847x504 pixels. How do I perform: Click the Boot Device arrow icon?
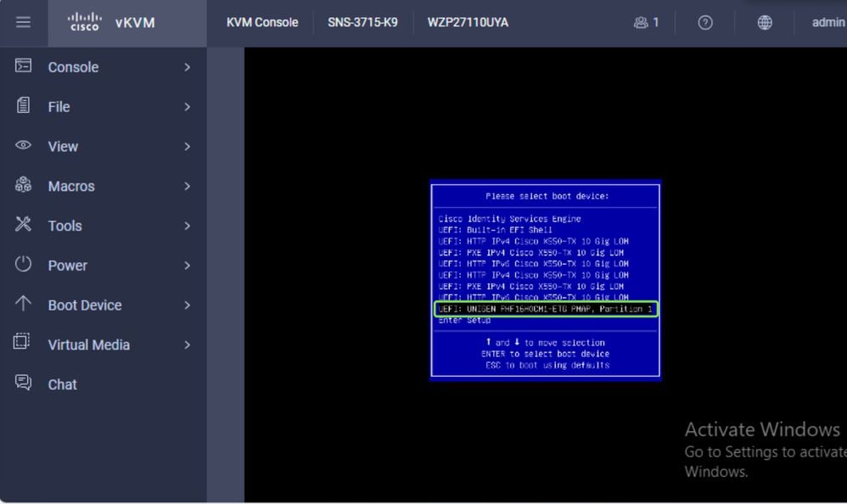pos(23,304)
